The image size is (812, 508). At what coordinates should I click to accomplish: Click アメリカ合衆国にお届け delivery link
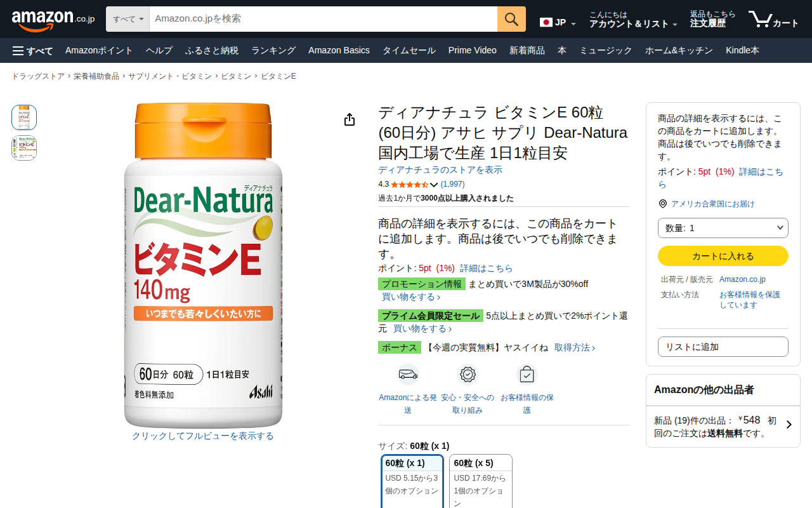[x=713, y=204]
